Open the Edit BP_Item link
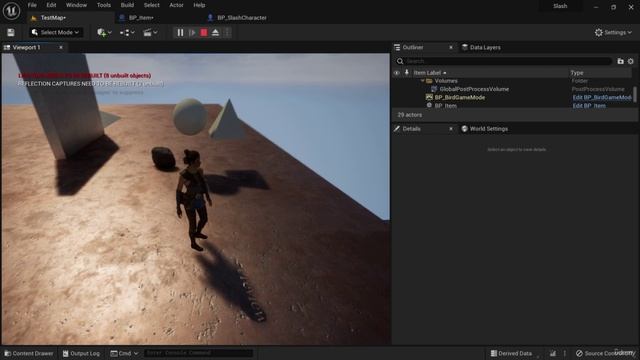This screenshot has width=640, height=360. (589, 105)
